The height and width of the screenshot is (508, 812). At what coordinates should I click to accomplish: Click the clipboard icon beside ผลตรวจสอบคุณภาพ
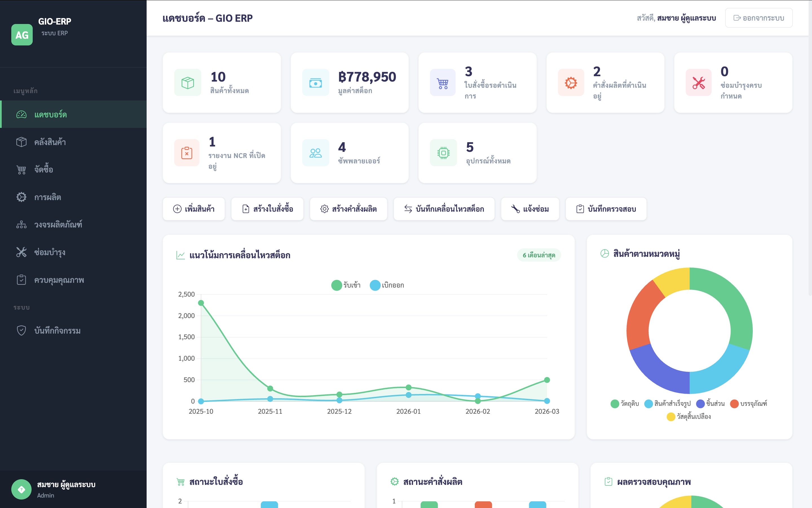click(608, 482)
